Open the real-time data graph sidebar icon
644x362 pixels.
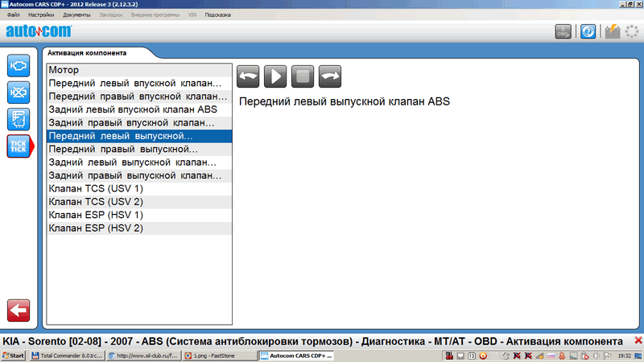(x=19, y=119)
